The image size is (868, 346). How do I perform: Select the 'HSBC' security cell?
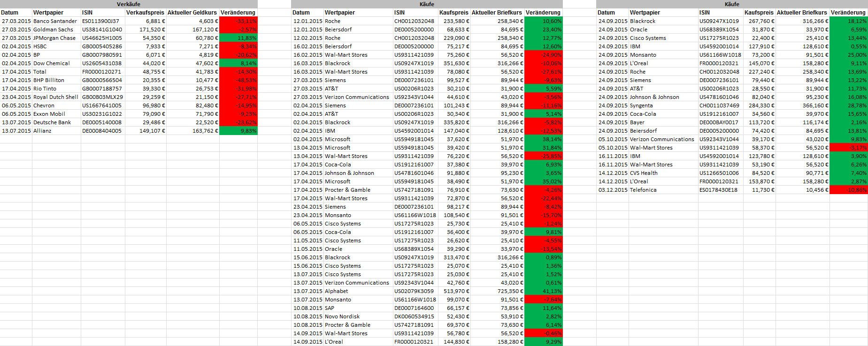click(56, 46)
